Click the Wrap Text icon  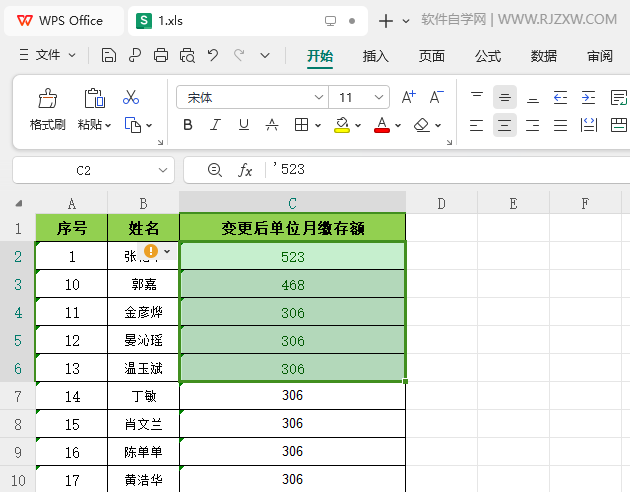pyautogui.click(x=618, y=97)
